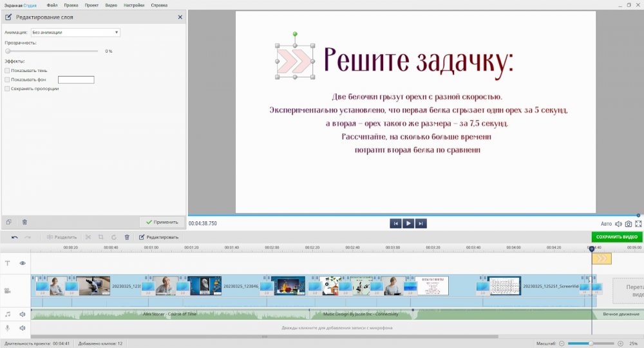The width and height of the screenshot is (644, 348).
Task: Open the 'Файл' menu
Action: click(x=52, y=5)
